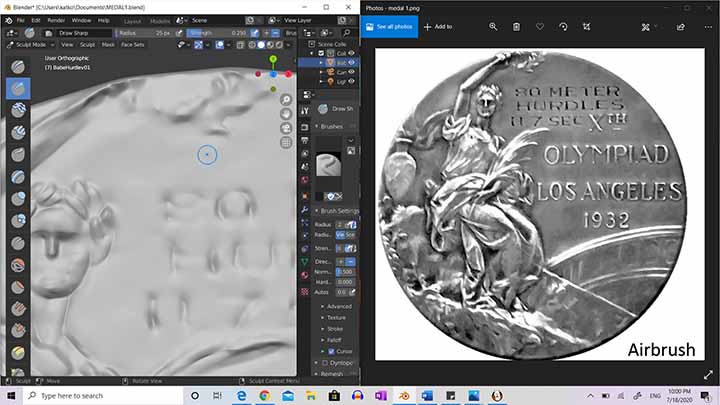Image resolution: width=720 pixels, height=405 pixels.
Task: Expand photo to fullscreen view
Action: (708, 374)
